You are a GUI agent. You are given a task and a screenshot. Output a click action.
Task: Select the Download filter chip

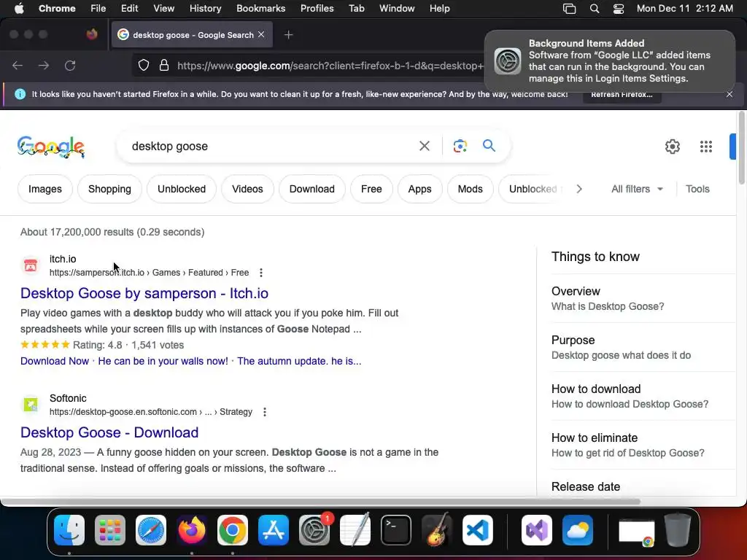(x=312, y=189)
